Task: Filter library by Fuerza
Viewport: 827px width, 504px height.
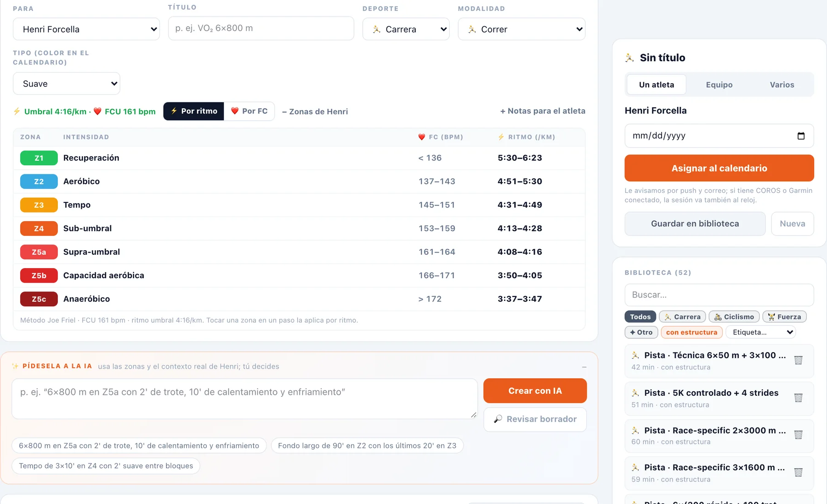Action: coord(784,317)
